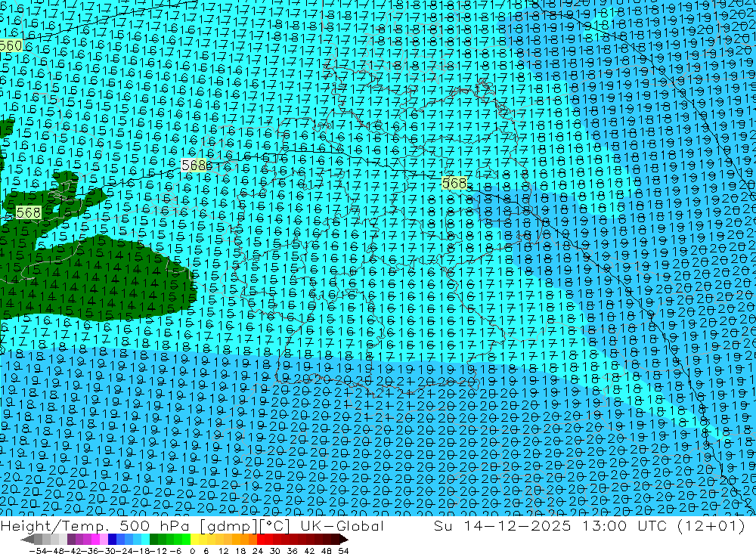
Task: Click the bright yellow legend swatch
Action: [x=194, y=539]
